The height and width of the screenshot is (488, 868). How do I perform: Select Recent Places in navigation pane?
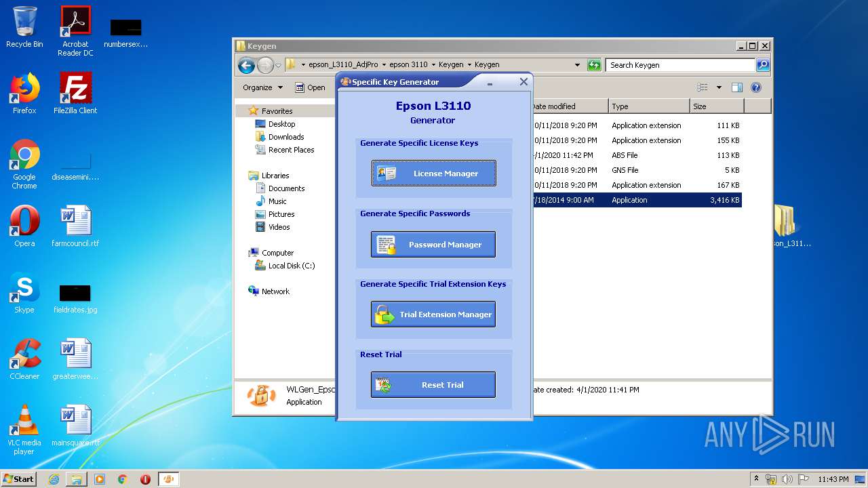coord(291,150)
